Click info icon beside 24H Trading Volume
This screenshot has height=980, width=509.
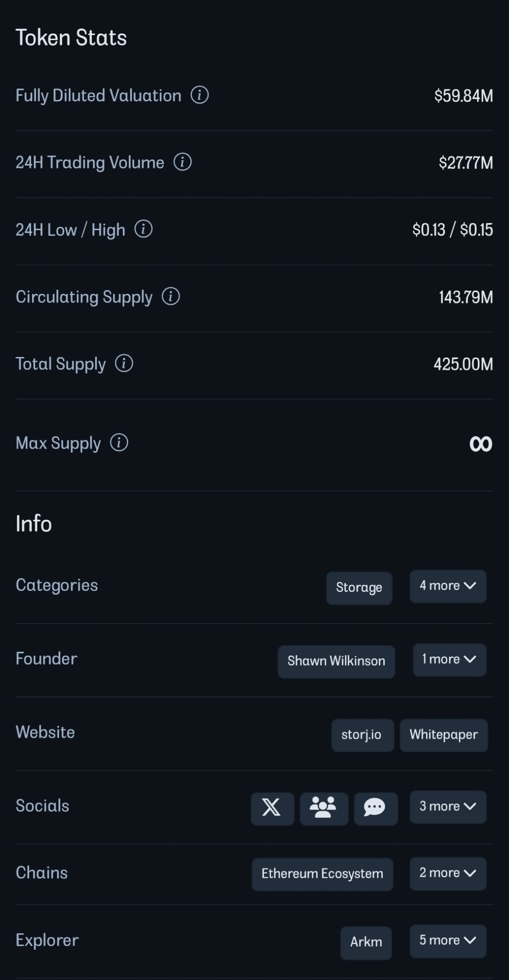coord(182,162)
